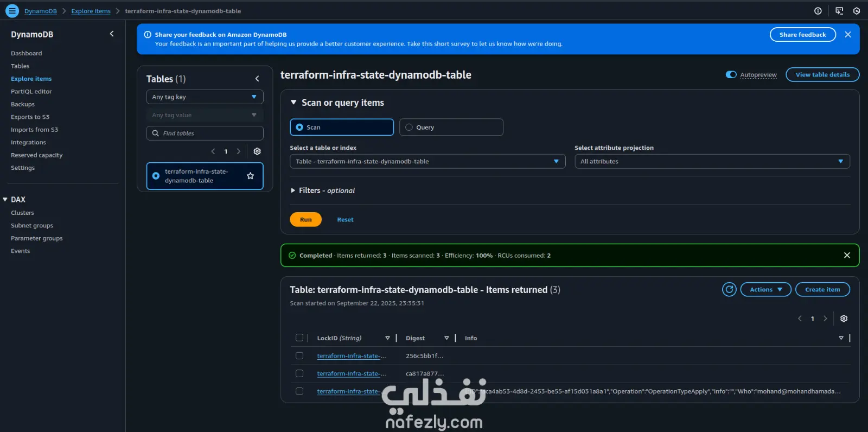Open Backups in side navigation
This screenshot has height=432, width=868.
23,104
